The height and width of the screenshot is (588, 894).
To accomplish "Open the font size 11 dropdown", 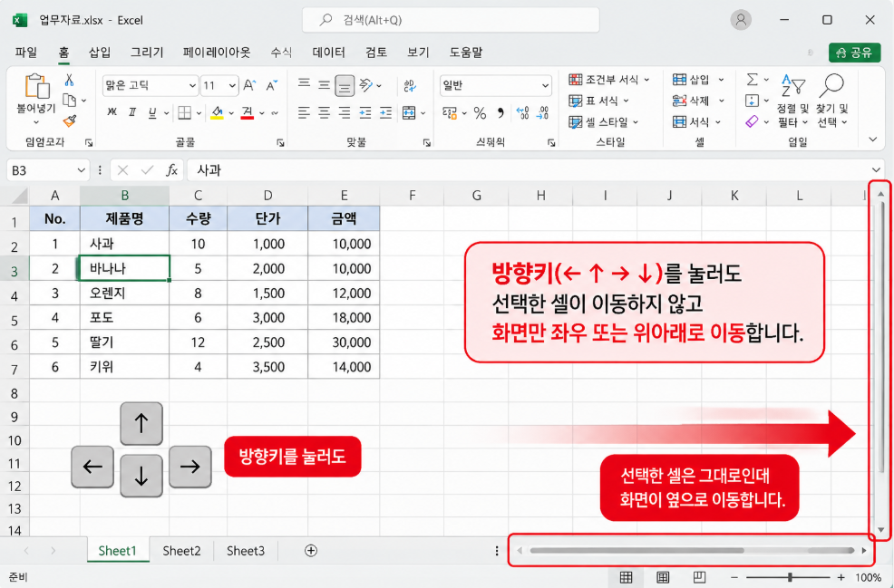I will point(232,86).
